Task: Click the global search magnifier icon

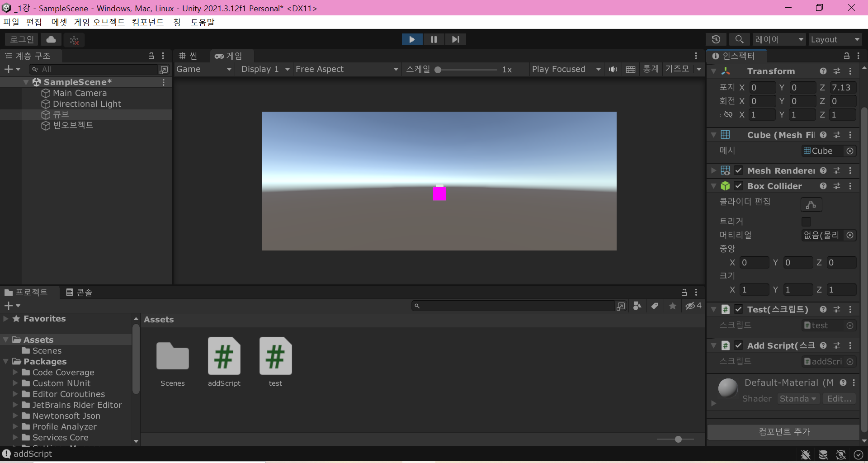Action: coord(739,39)
